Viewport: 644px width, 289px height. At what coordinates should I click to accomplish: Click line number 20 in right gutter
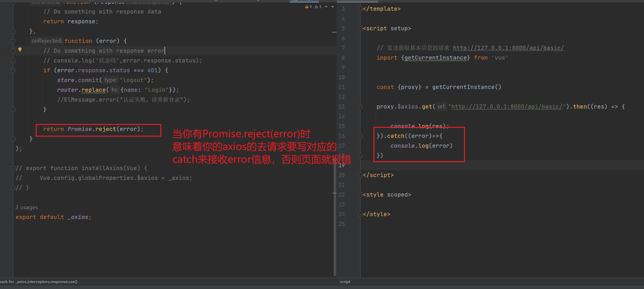coord(342,175)
